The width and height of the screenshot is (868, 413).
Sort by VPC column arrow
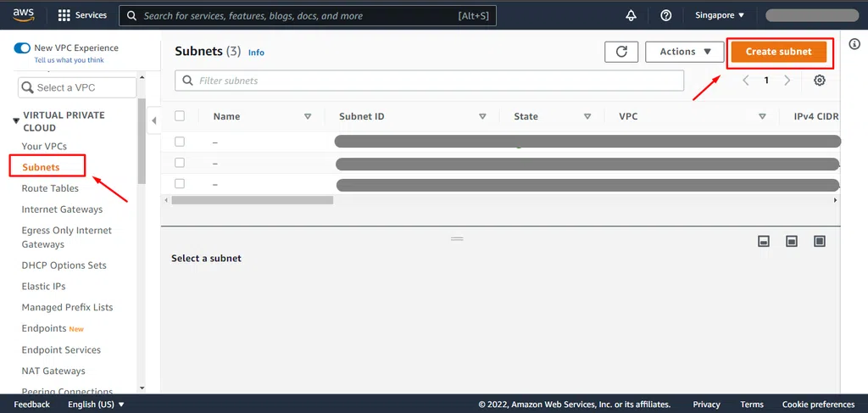click(x=762, y=116)
